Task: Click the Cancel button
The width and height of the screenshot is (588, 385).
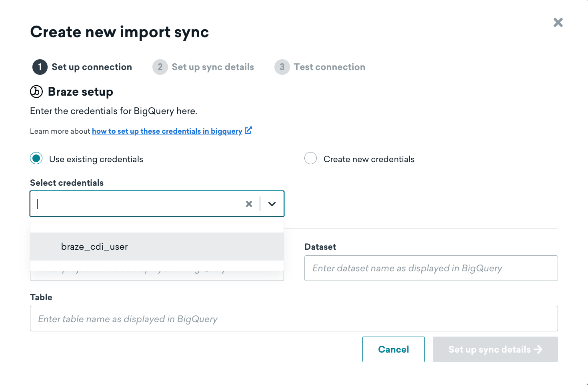Action: [x=393, y=349]
